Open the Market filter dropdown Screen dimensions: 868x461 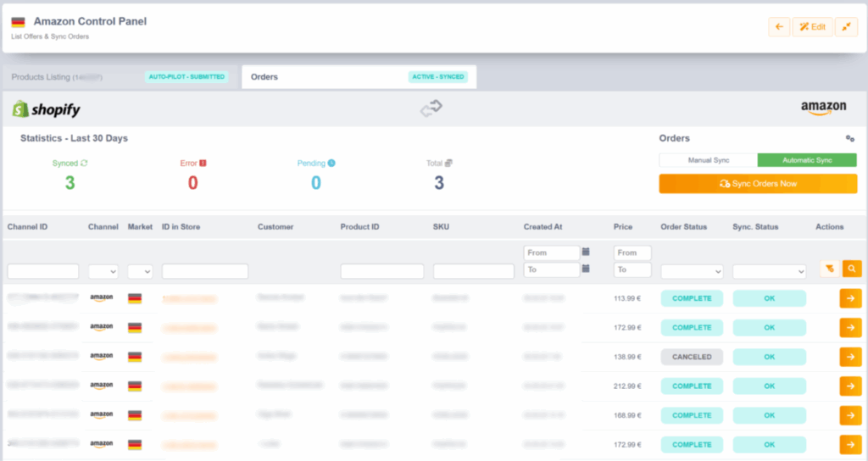click(140, 271)
